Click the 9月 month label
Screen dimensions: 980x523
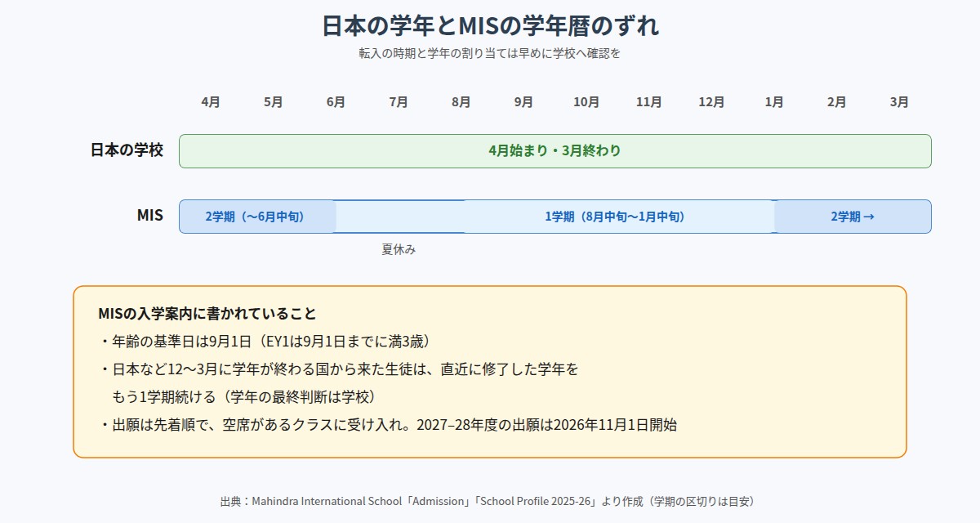pyautogui.click(x=523, y=102)
